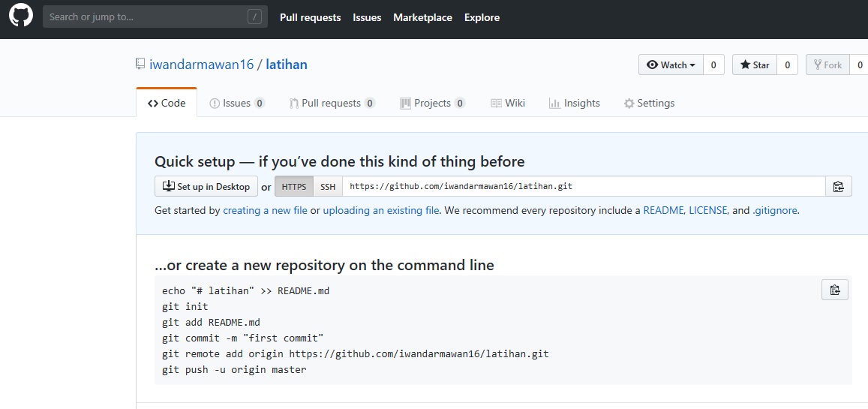The image size is (868, 409).
Task: Open the Issues tab
Action: click(236, 104)
